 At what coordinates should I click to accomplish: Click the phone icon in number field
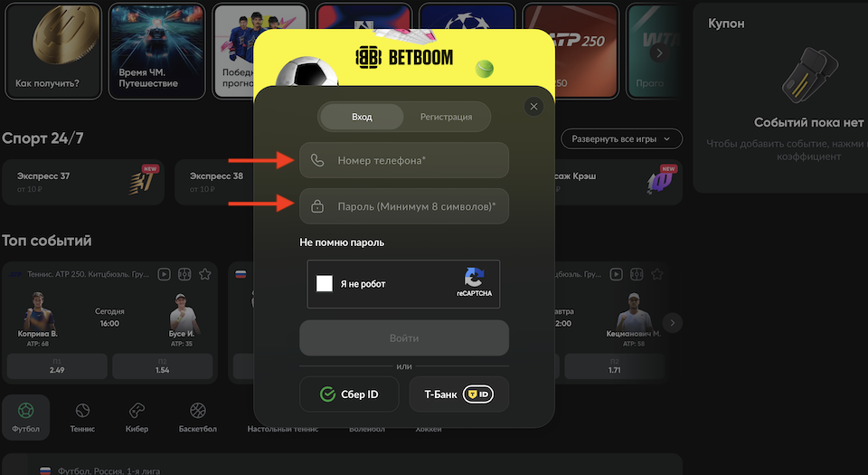317,160
